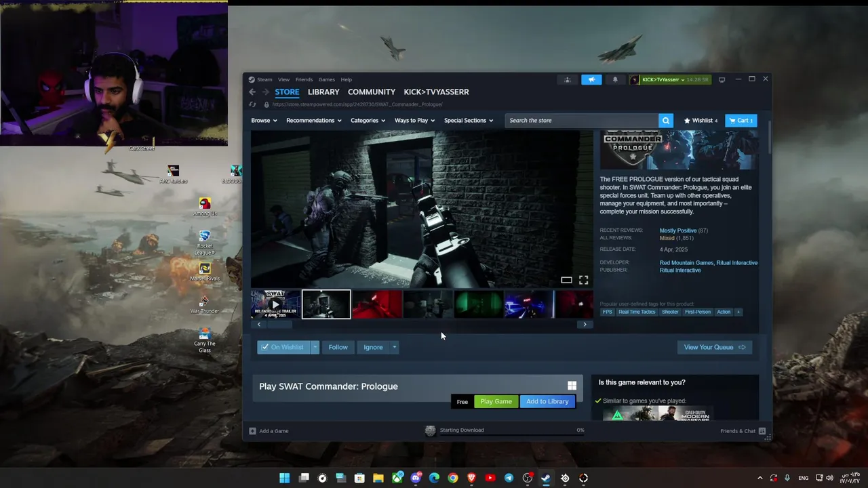The height and width of the screenshot is (488, 868).
Task: Open the arrow dropdown next to On Wishlist
Action: coord(315,347)
